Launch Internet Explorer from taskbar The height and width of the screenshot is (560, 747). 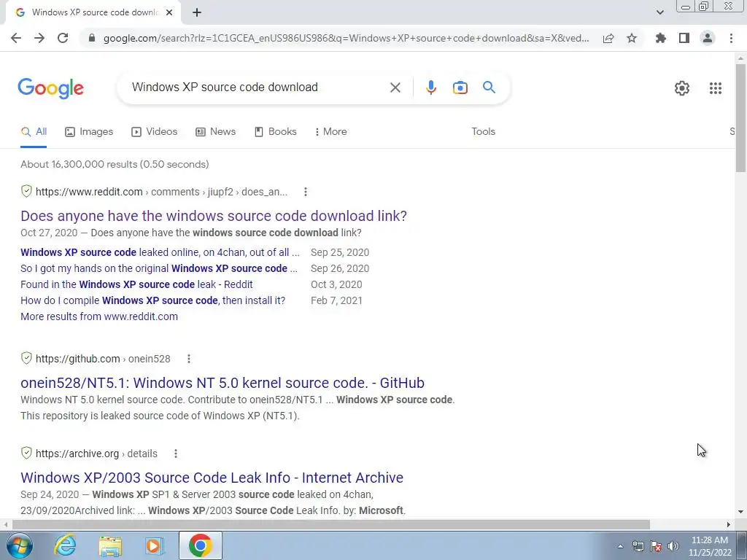pos(65,545)
